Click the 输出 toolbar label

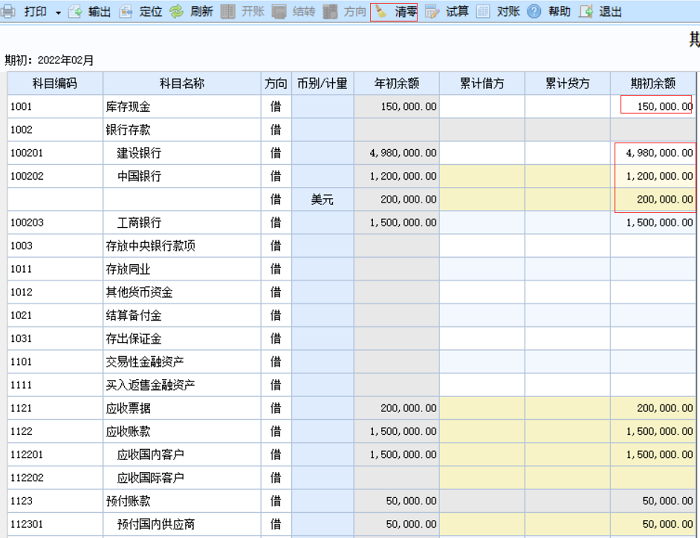99,12
